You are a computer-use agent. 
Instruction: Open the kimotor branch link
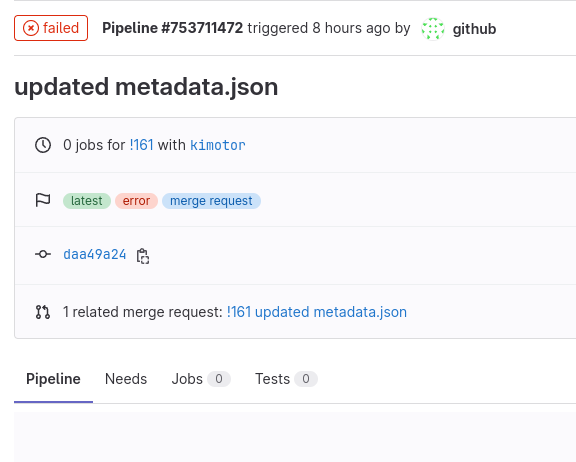tap(218, 145)
